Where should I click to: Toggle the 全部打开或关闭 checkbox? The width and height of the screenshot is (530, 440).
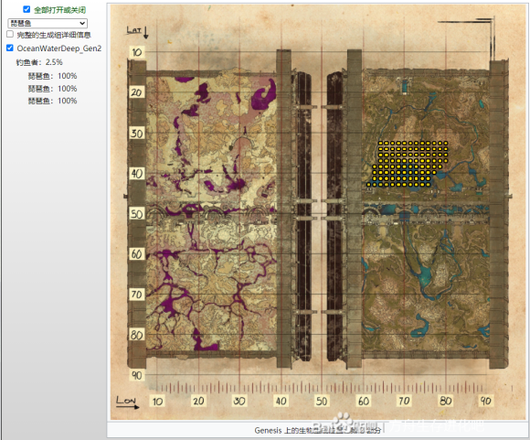click(26, 9)
